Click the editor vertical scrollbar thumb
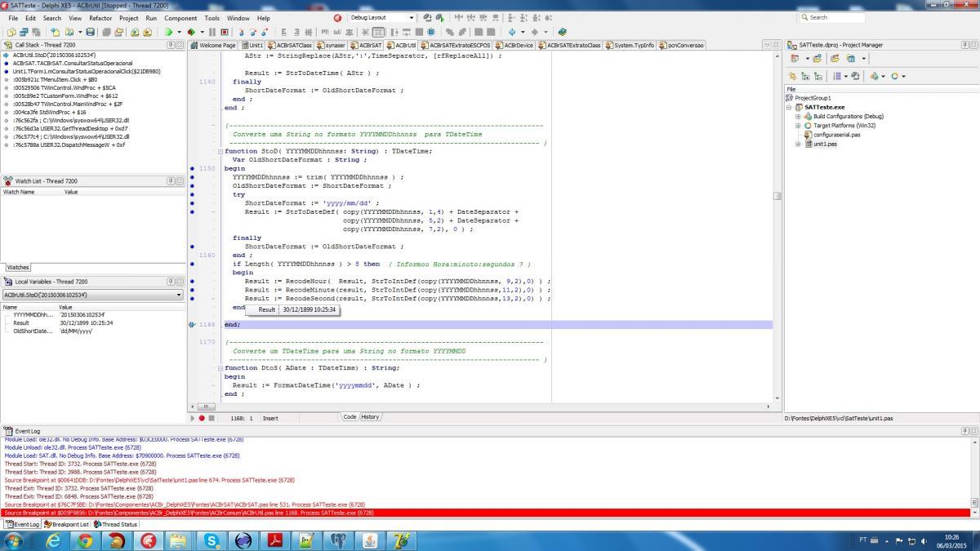980x551 pixels. [777, 196]
